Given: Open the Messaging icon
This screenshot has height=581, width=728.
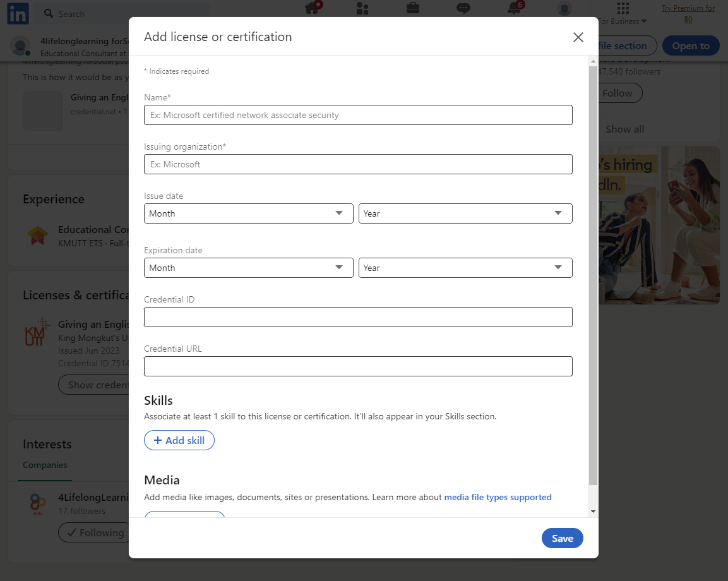Looking at the screenshot, I should tap(463, 8).
